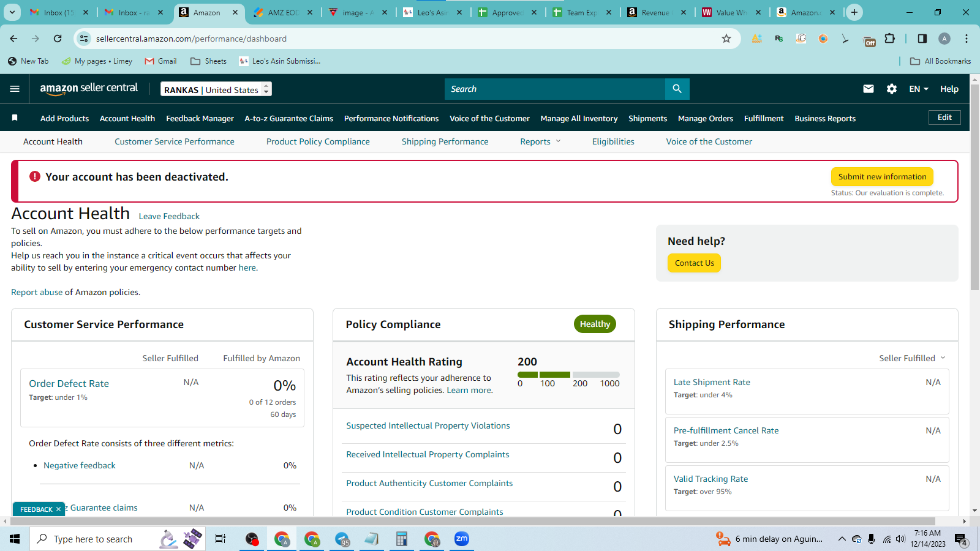Open the Zoom app on the taskbar
Viewport: 980px width, 551px height.
462,539
